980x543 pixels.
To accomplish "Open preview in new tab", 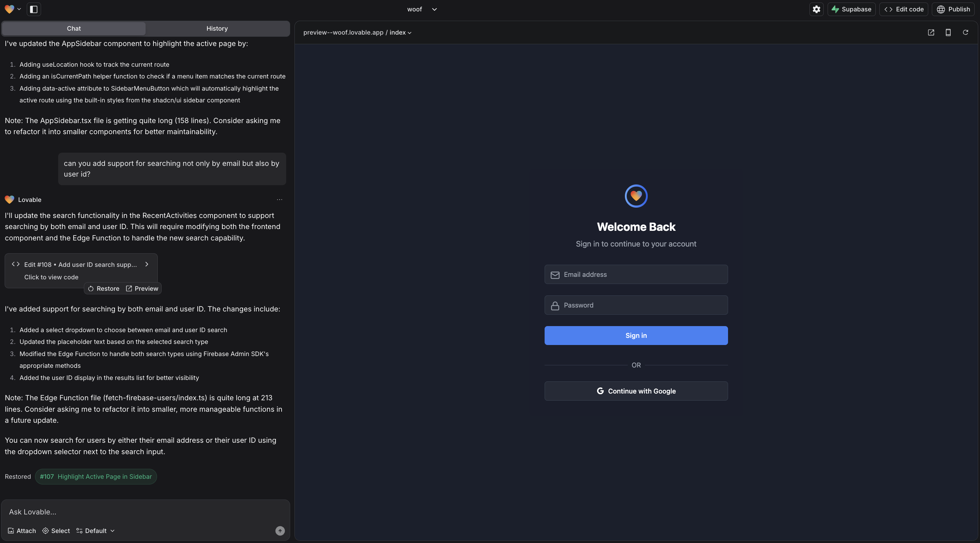I will coord(931,32).
